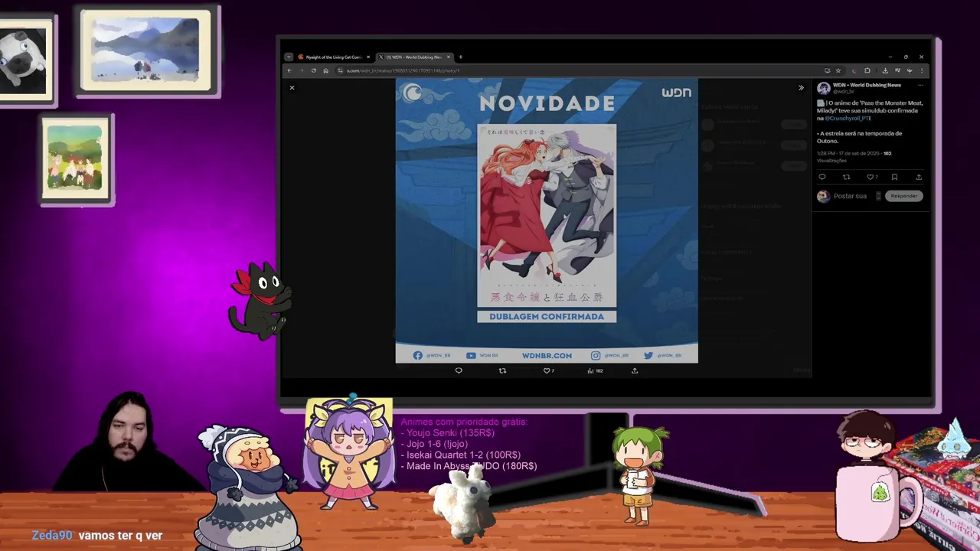Select the WDN - World Dubbing News tab
The height and width of the screenshot is (551, 980).
click(x=413, y=57)
